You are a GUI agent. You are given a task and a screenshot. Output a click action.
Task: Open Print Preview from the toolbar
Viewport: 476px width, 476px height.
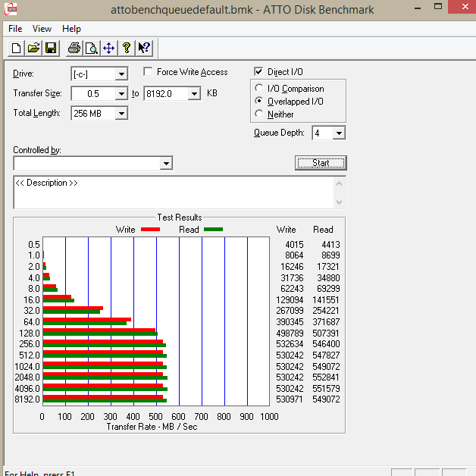[x=91, y=49]
